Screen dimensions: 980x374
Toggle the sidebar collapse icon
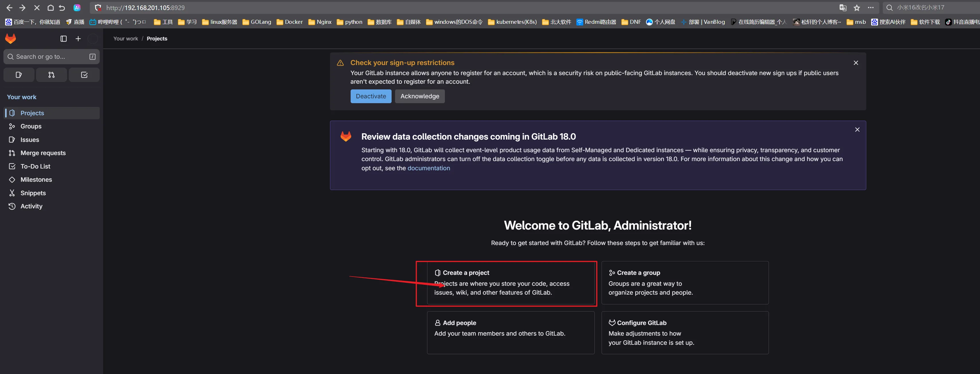(x=64, y=38)
